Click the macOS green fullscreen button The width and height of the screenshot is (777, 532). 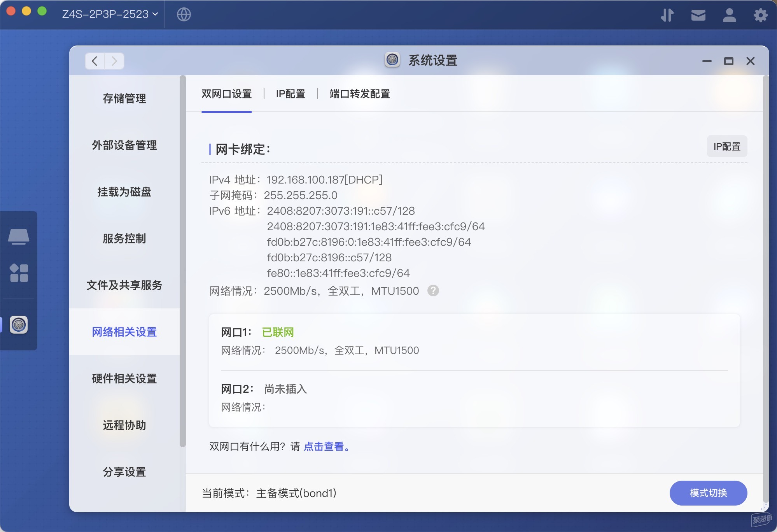coord(42,11)
